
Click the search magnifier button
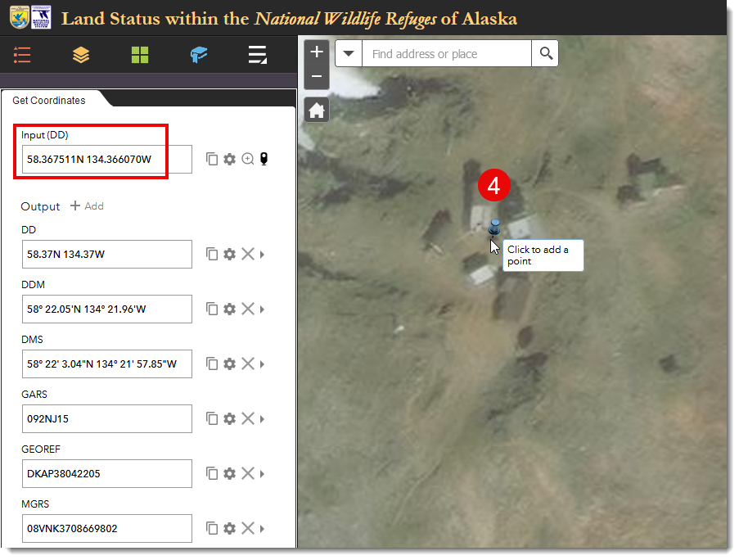[545, 54]
